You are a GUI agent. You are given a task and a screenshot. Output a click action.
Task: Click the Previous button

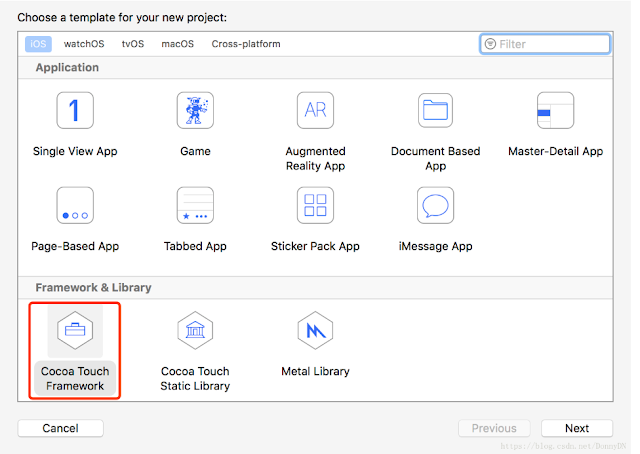coord(494,428)
